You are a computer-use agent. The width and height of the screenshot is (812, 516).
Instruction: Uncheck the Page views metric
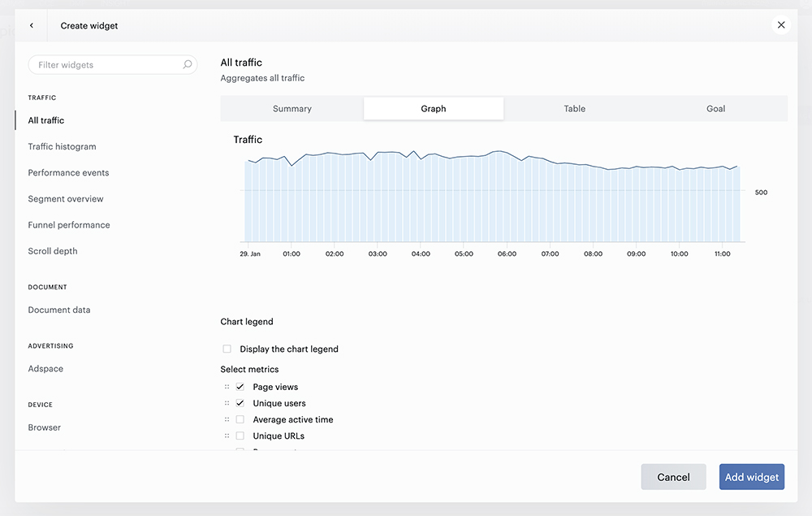[x=240, y=387]
